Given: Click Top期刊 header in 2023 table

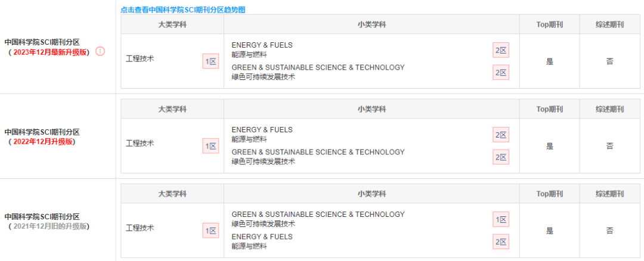Looking at the screenshot, I should (x=550, y=24).
